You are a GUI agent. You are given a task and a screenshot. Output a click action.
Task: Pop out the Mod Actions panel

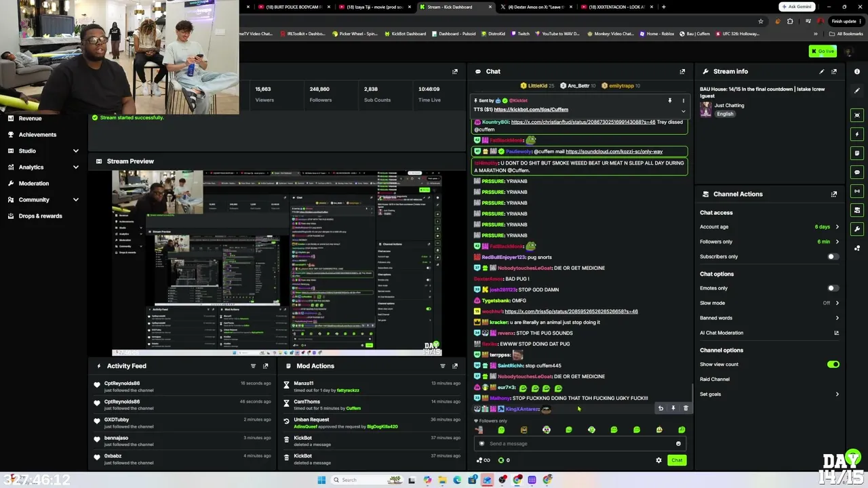click(x=455, y=366)
